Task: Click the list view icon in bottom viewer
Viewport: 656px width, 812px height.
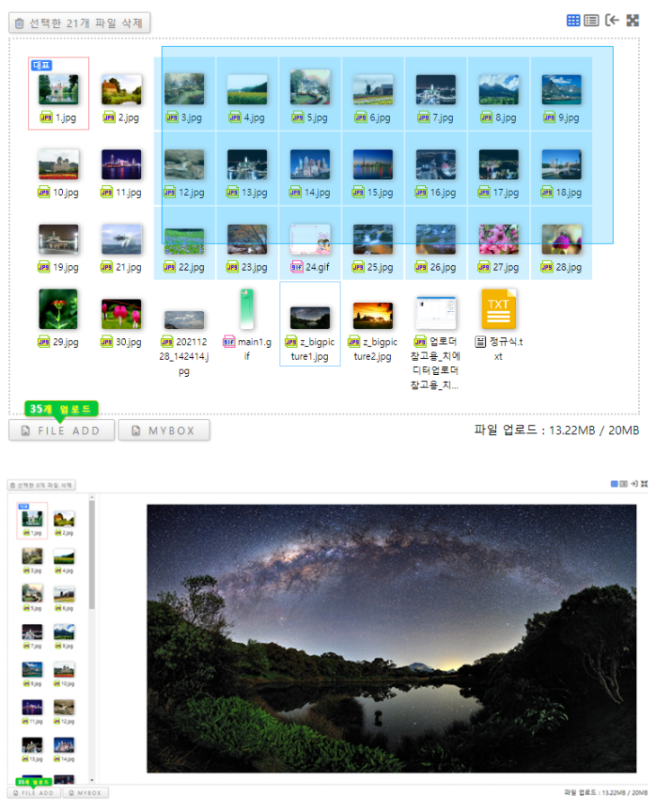Action: click(624, 484)
